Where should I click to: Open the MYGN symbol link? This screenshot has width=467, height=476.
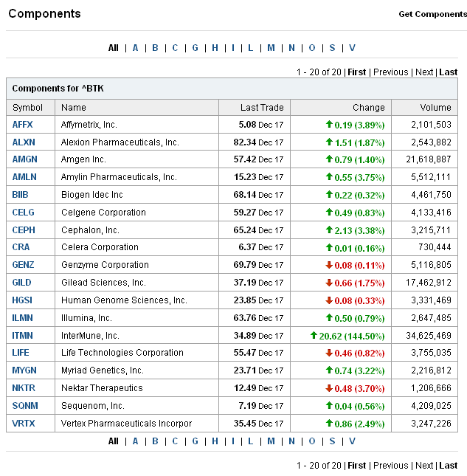(x=24, y=370)
